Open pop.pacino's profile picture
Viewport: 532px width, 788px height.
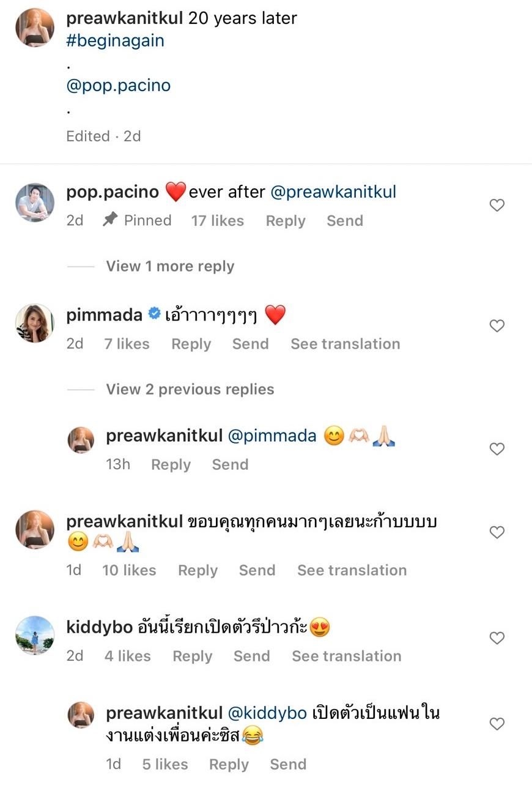[35, 201]
